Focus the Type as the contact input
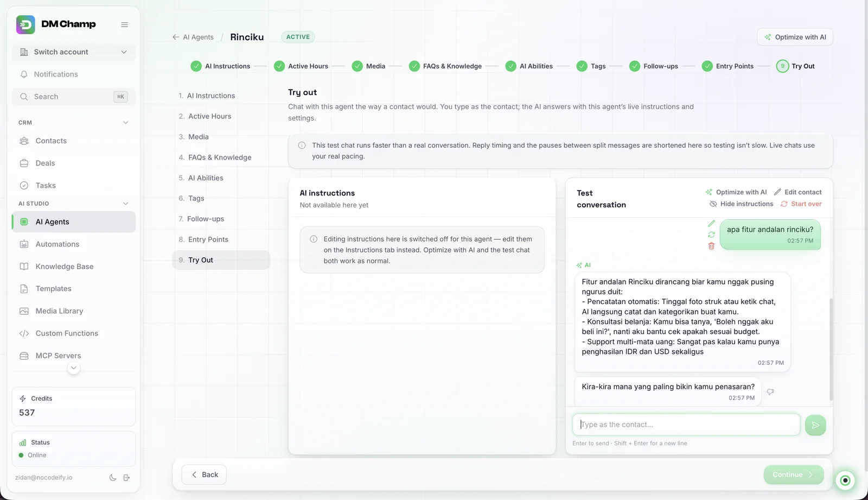Screen dimensions: 868x500 pyautogui.click(x=686, y=425)
